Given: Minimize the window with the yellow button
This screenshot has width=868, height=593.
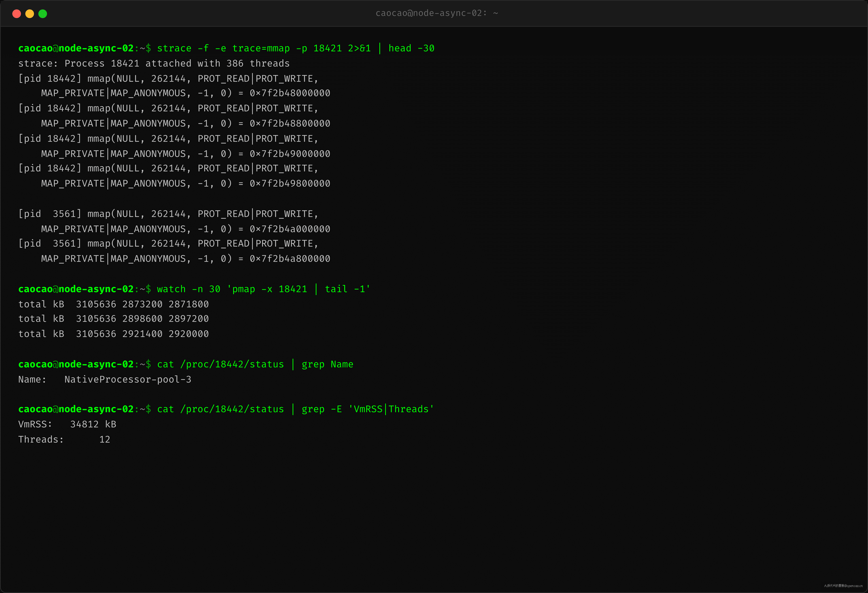Looking at the screenshot, I should pos(29,14).
